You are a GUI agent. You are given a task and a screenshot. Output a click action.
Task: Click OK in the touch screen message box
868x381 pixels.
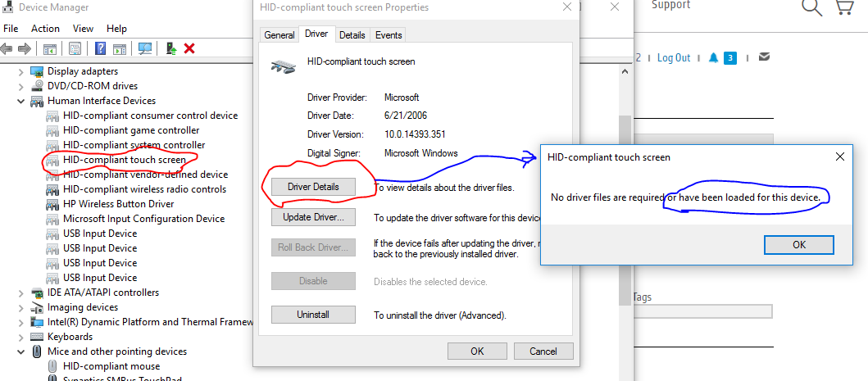799,244
